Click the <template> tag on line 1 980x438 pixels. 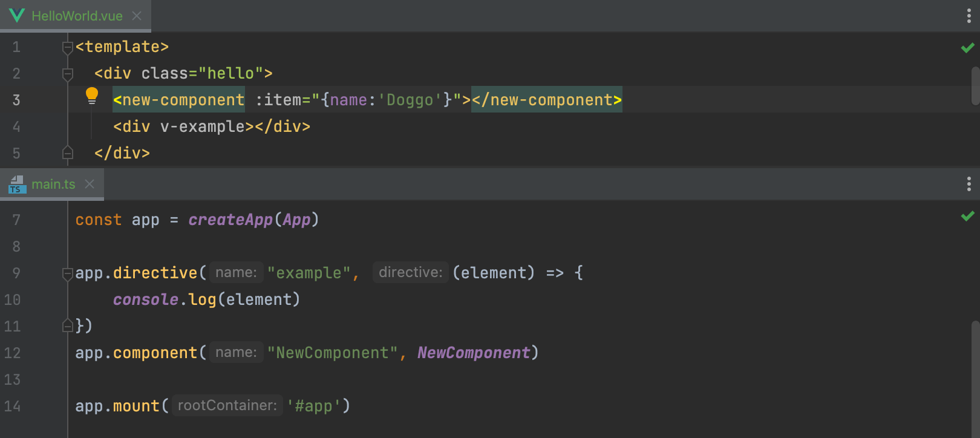pyautogui.click(x=122, y=47)
